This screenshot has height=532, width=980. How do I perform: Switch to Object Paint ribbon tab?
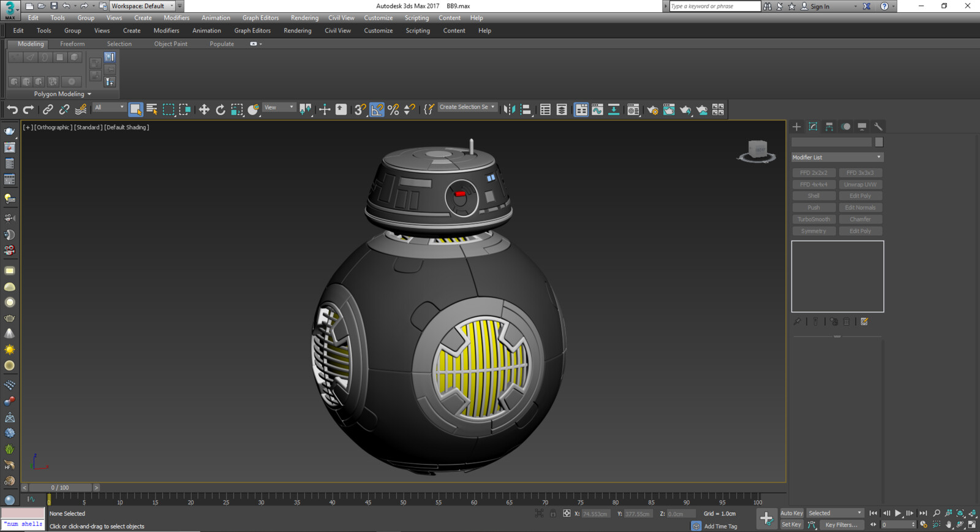(x=171, y=44)
